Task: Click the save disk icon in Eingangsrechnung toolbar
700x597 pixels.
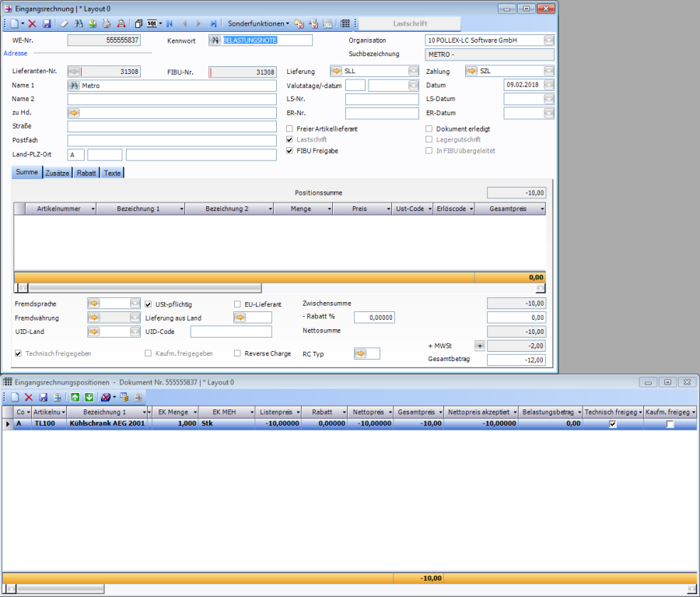Action: coord(47,23)
